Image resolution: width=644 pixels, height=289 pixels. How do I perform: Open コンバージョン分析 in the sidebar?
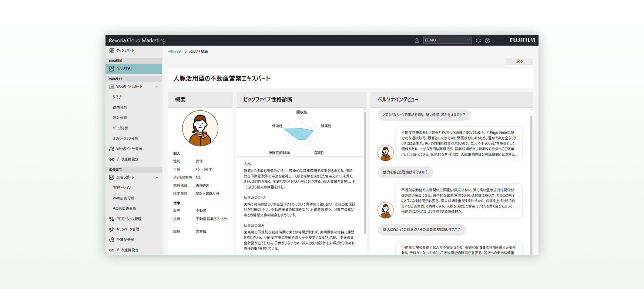tap(125, 139)
